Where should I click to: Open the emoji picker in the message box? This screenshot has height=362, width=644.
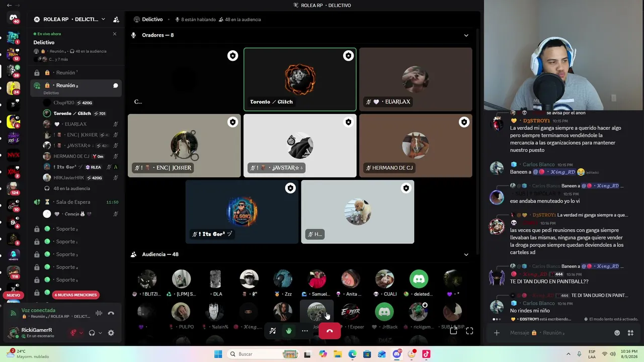click(x=617, y=333)
